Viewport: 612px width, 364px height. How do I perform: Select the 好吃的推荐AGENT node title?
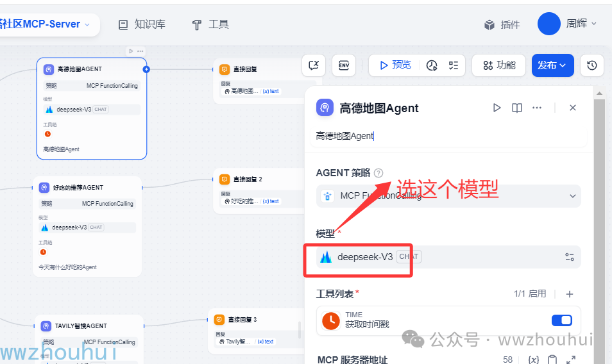78,188
